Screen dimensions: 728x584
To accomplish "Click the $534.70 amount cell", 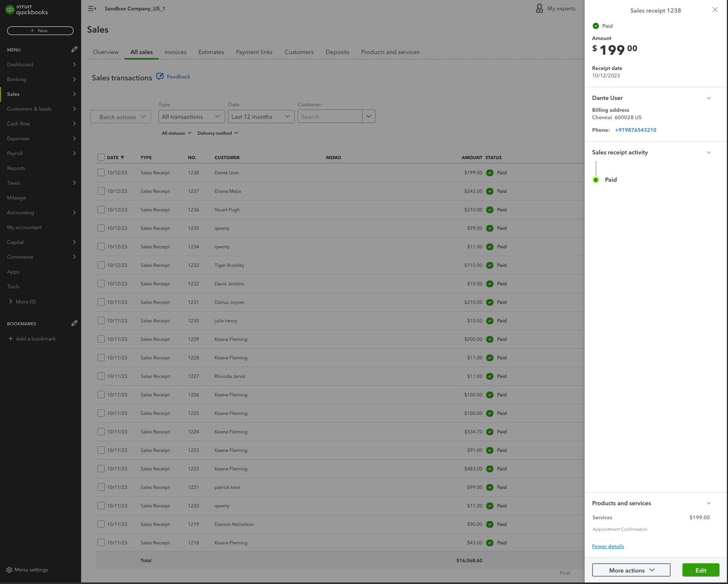I will pyautogui.click(x=473, y=432).
